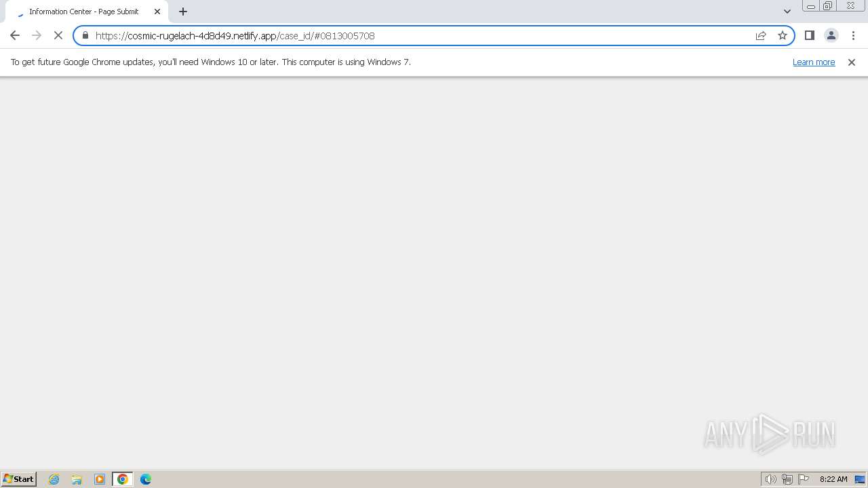Image resolution: width=868 pixels, height=488 pixels.
Task: Go back to the previous page
Action: click(x=15, y=35)
